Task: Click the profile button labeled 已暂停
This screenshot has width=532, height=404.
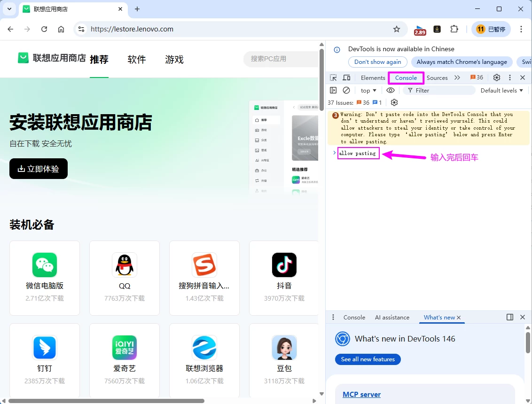Action: click(491, 29)
